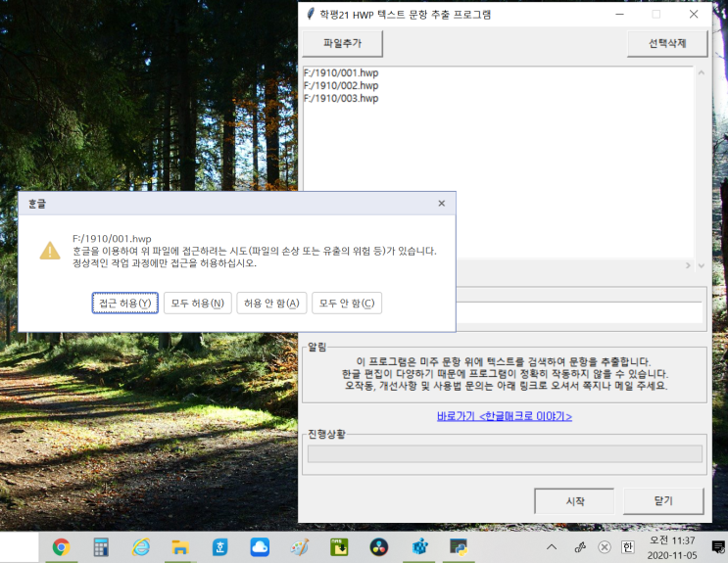
Task: Click the 진행상황 progress bar
Action: click(x=505, y=454)
